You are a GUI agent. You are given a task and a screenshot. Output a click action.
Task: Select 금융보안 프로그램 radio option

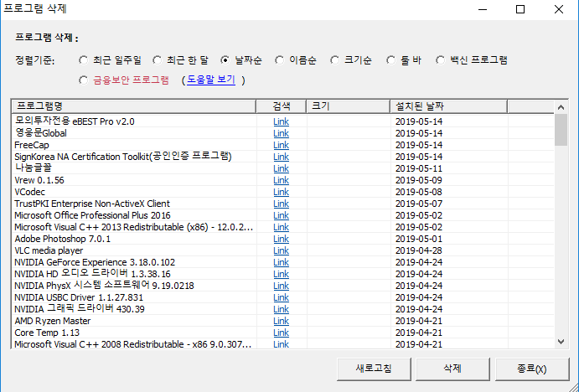tap(84, 80)
